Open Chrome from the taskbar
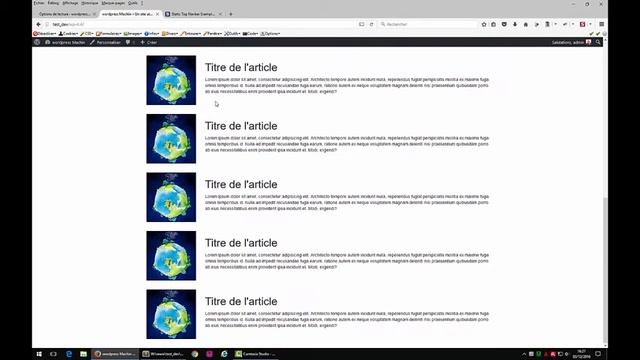 [x=195, y=354]
